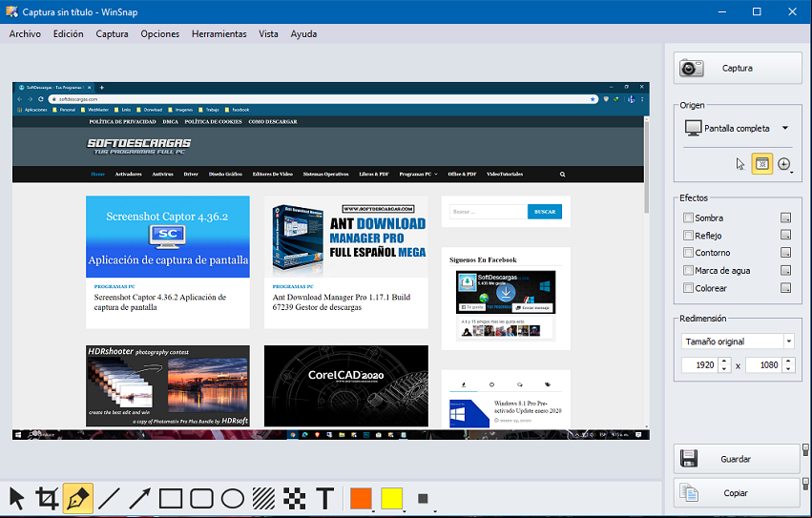Viewport: 812px width, 518px height.
Task: Select the Hatch fill tool
Action: click(x=263, y=498)
